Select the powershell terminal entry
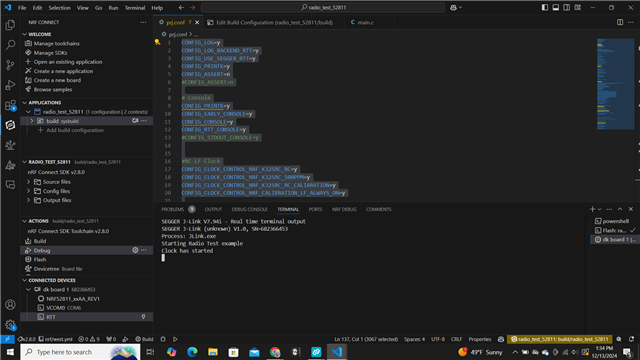The height and width of the screenshot is (360, 640). coord(615,221)
